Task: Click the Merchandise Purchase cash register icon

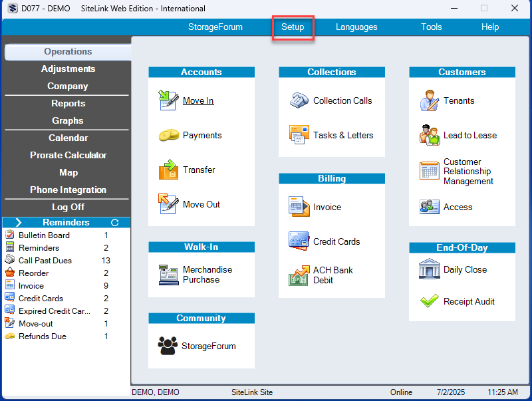Action: pyautogui.click(x=169, y=275)
